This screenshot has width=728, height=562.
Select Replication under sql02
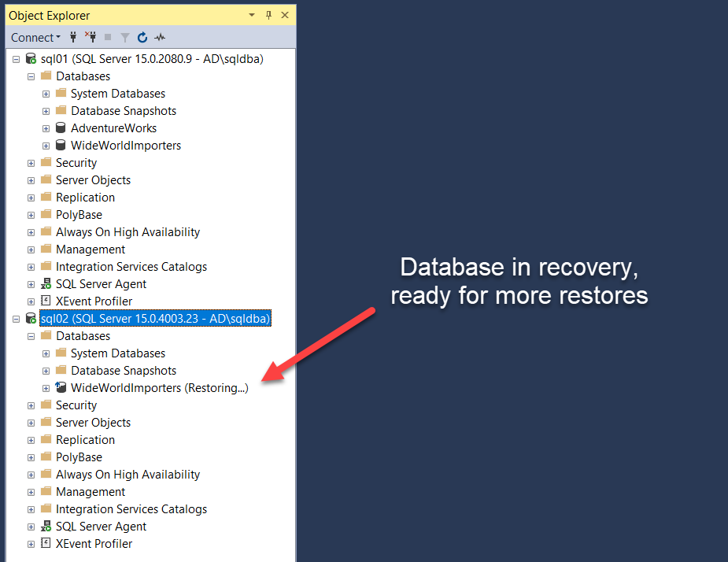(86, 440)
